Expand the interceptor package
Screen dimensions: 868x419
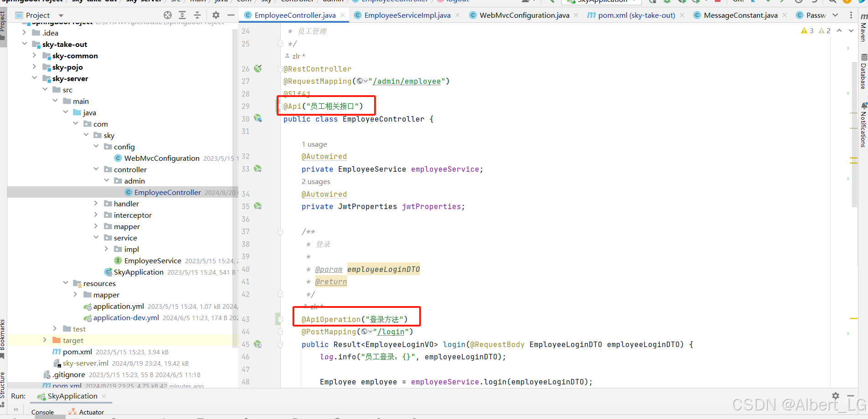(x=96, y=215)
